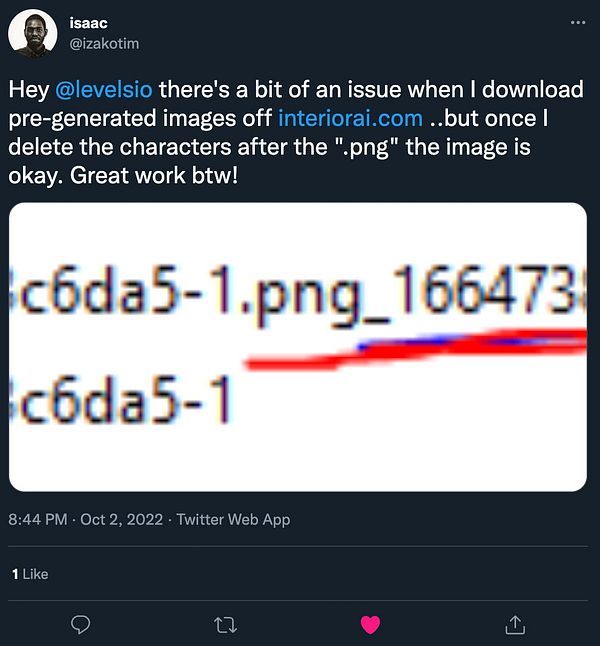The height and width of the screenshot is (646, 600).
Task: Click the isaac display name
Action: (x=88, y=23)
